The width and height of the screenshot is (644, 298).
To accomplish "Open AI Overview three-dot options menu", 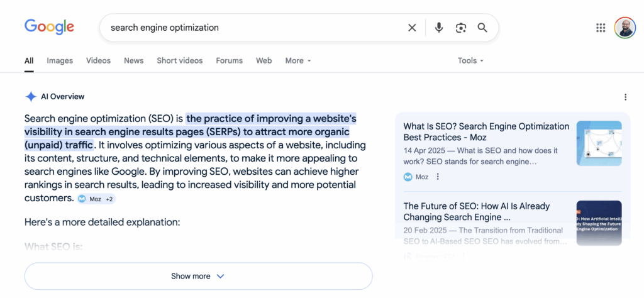I will coord(625,97).
